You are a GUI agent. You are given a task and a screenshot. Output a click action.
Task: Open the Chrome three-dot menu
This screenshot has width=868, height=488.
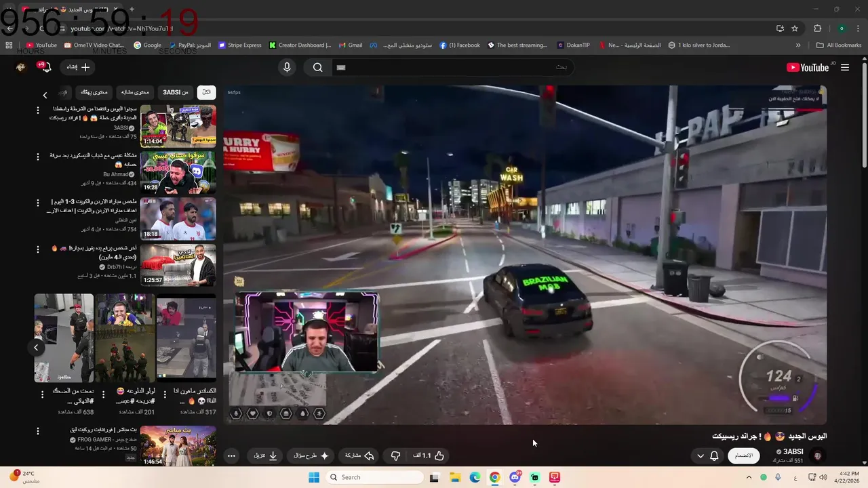(x=857, y=28)
